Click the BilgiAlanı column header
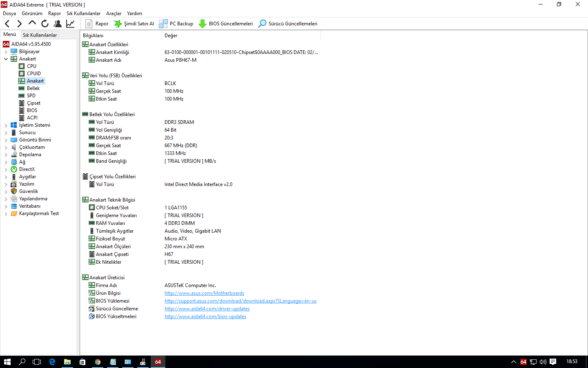The height and width of the screenshot is (368, 588). (x=121, y=36)
